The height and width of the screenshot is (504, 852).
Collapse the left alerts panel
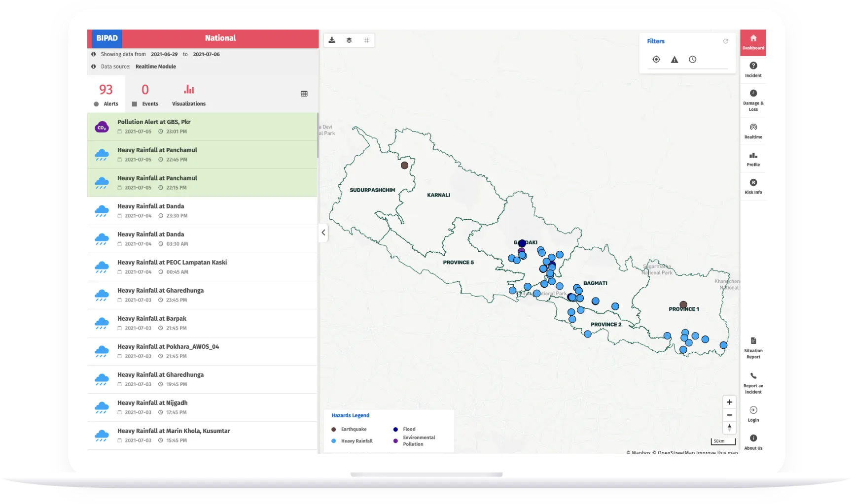323,233
